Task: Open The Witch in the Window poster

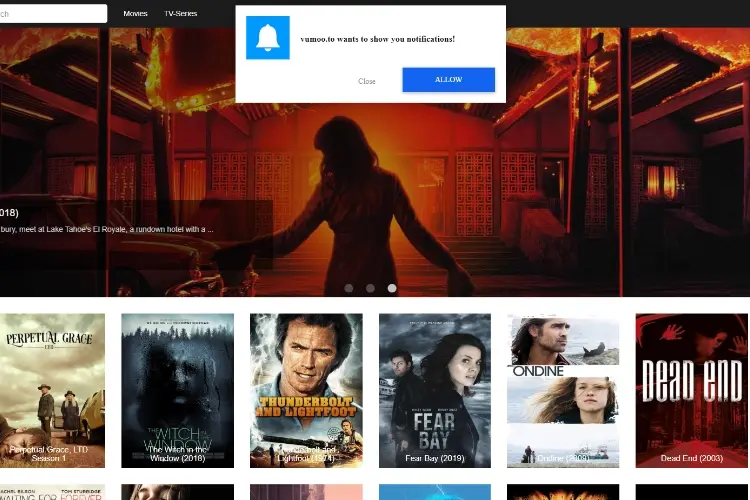Action: [177, 390]
